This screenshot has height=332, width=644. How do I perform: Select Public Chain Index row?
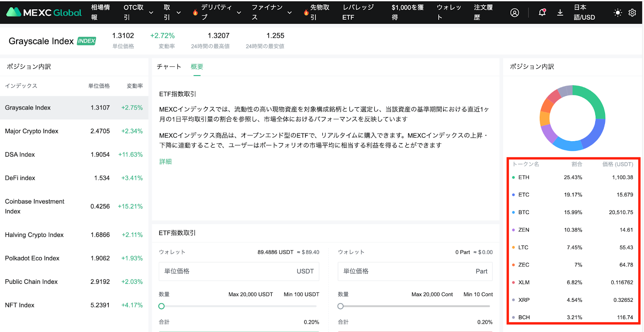tap(74, 282)
